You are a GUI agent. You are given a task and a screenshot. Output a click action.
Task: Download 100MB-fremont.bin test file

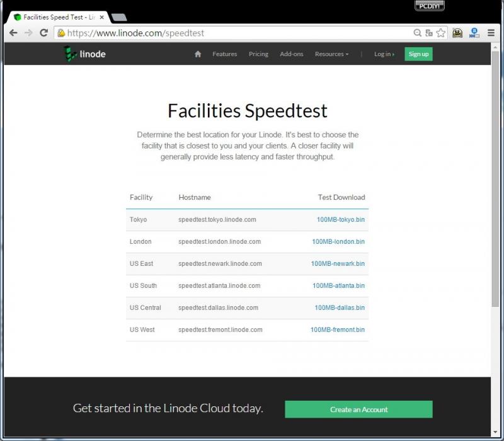[338, 329]
